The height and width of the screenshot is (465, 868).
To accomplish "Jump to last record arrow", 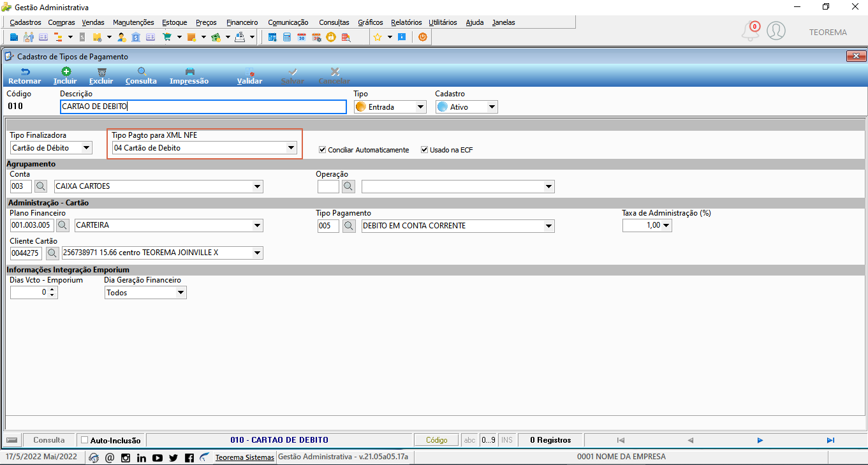I will pos(830,440).
